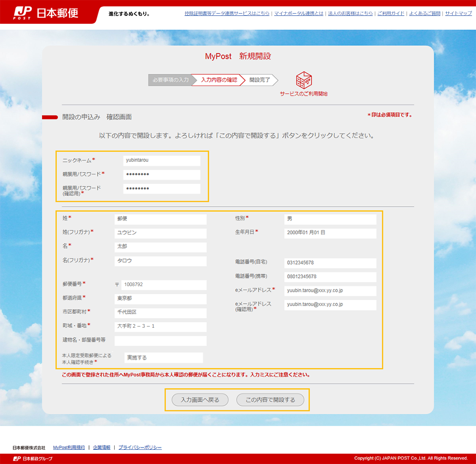Open MyPost利用規約 footer link
This screenshot has width=476, height=464.
click(69, 447)
